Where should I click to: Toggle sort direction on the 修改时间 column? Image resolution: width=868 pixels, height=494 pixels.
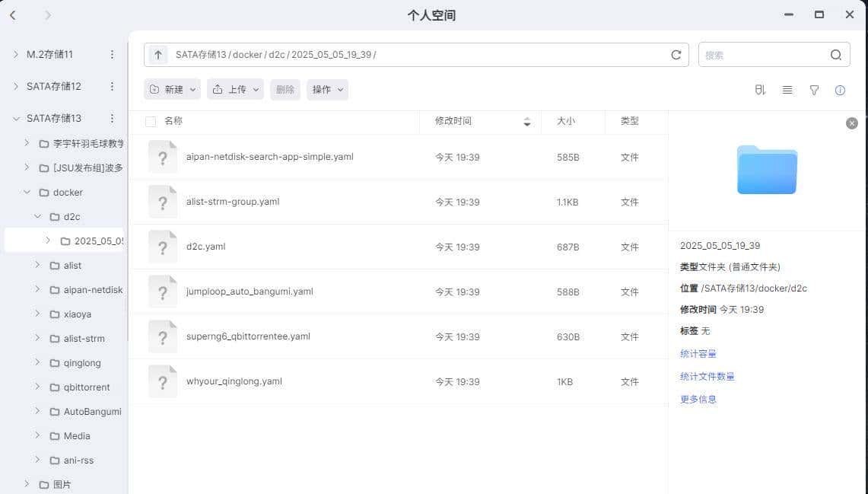click(527, 122)
